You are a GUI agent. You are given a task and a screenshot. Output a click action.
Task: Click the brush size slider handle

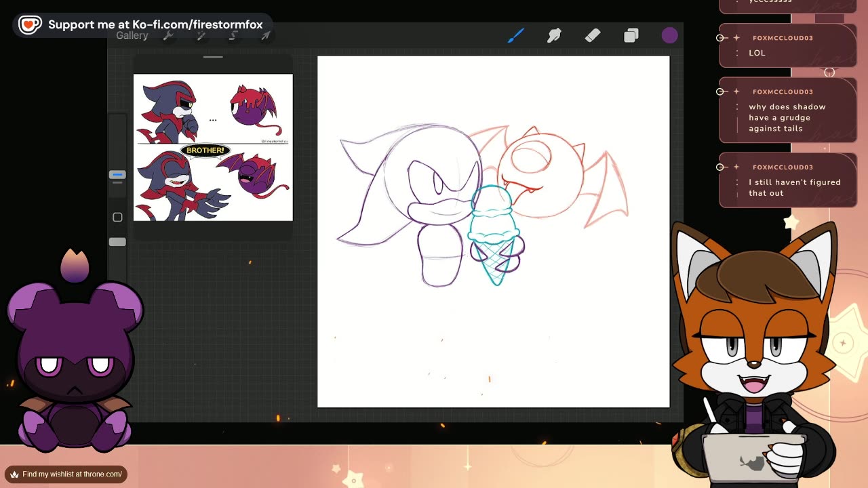coord(117,175)
